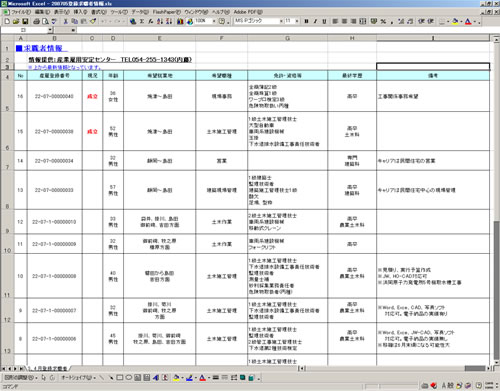Open AutoShapes dropdown in Drawing toolbar
This screenshot has height=391, width=500.
coord(78,378)
